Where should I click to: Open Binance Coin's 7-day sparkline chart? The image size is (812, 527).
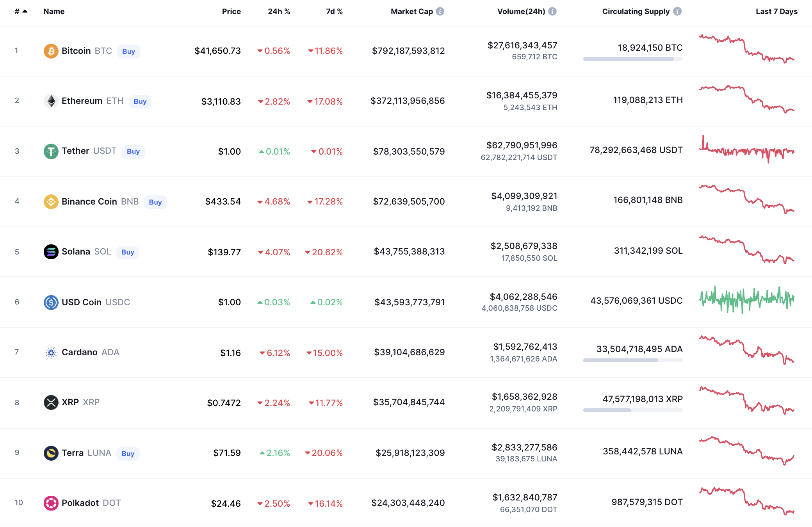point(746,199)
